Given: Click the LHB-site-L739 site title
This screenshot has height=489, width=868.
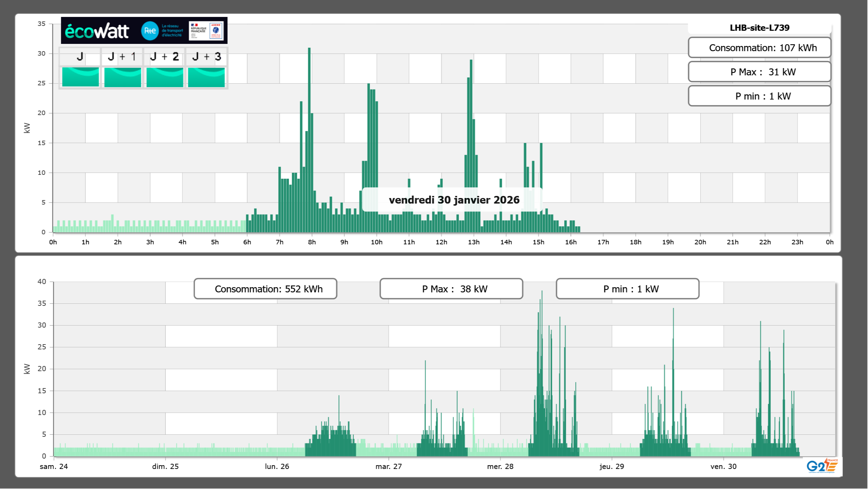Looking at the screenshot, I should 759,28.
